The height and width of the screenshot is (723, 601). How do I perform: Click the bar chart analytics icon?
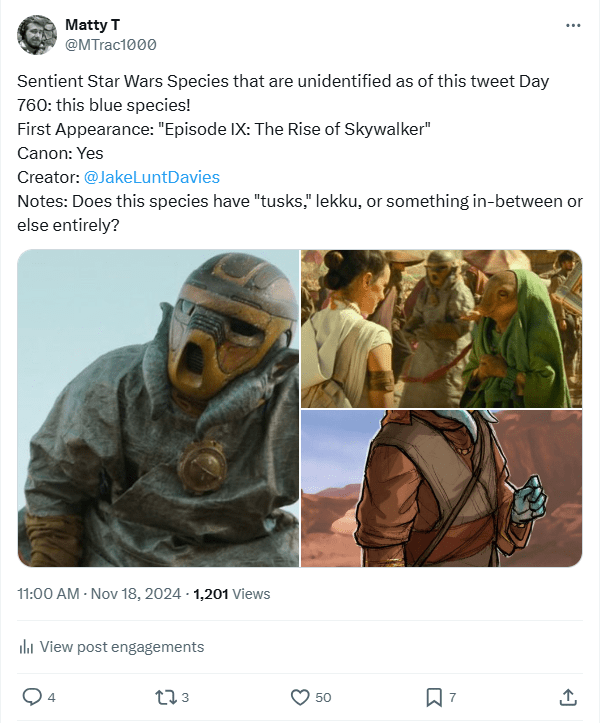click(27, 647)
